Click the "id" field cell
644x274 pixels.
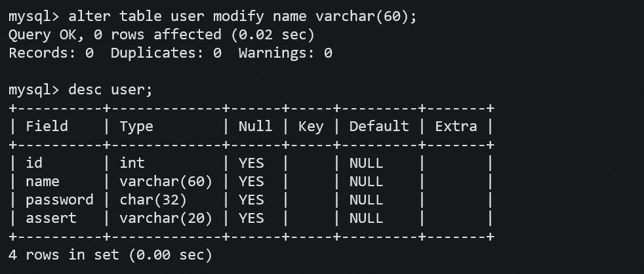pos(34,163)
